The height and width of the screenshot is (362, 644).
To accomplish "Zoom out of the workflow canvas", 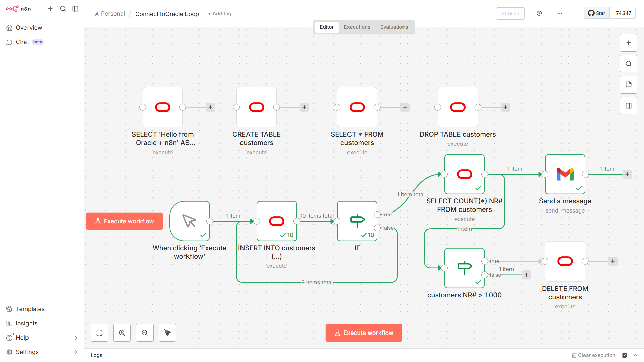I will tap(145, 333).
